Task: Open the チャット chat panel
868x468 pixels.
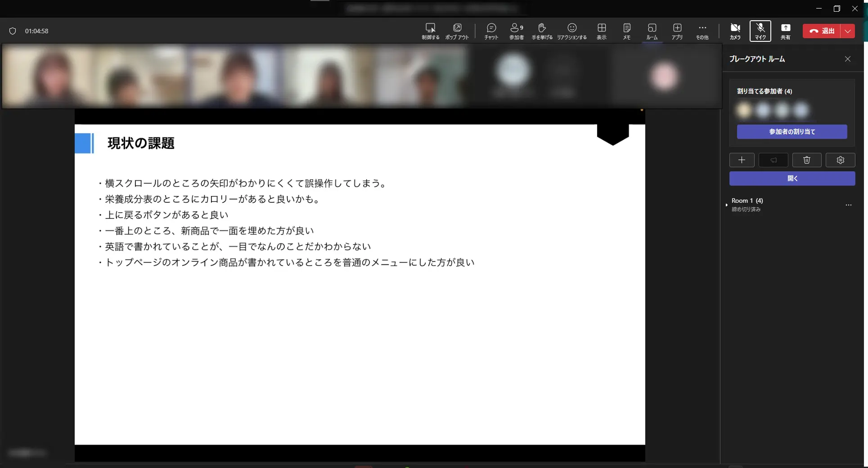Action: pos(491,31)
